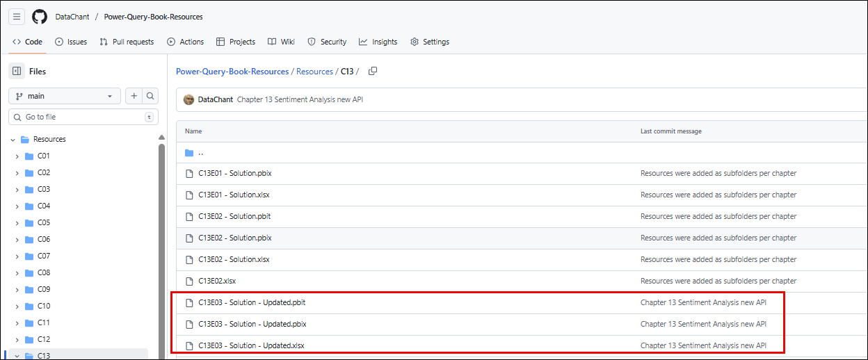Image resolution: width=868 pixels, height=360 pixels.
Task: Expand the C04 folder chevron
Action: [x=17, y=206]
